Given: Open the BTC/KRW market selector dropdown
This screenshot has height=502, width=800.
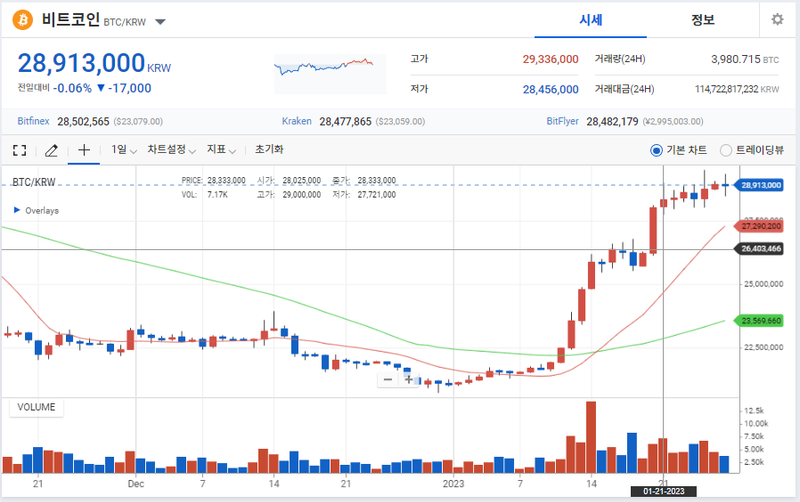Looking at the screenshot, I should point(161,21).
